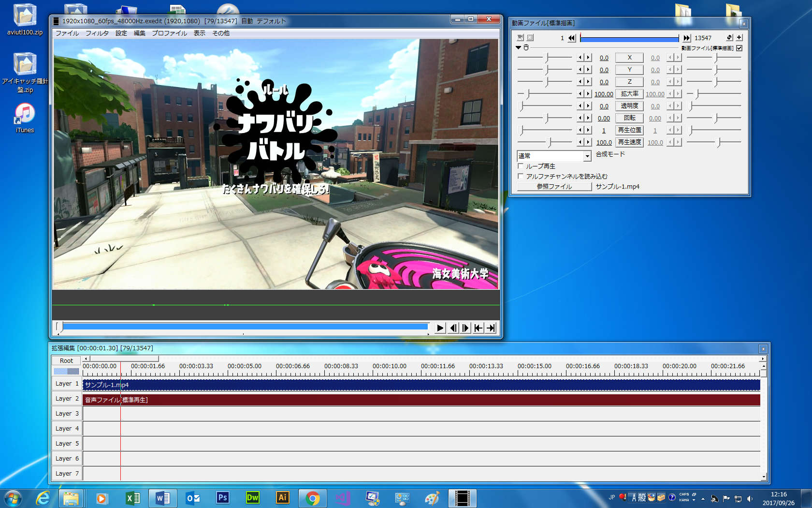Open the 合成モード dropdown showing 通常
812x508 pixels.
554,156
